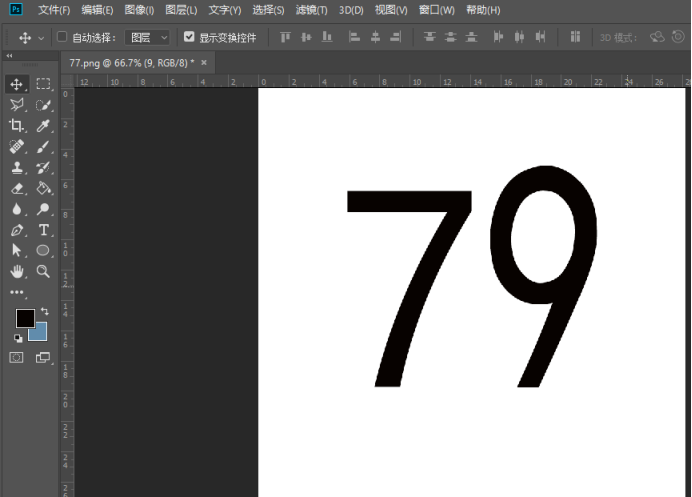Distribute left edges of layers

[498, 37]
